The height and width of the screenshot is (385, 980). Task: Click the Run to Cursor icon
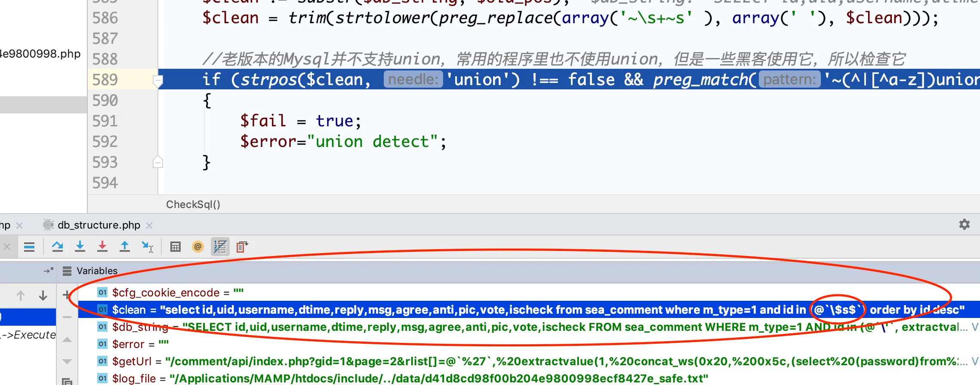[x=147, y=247]
